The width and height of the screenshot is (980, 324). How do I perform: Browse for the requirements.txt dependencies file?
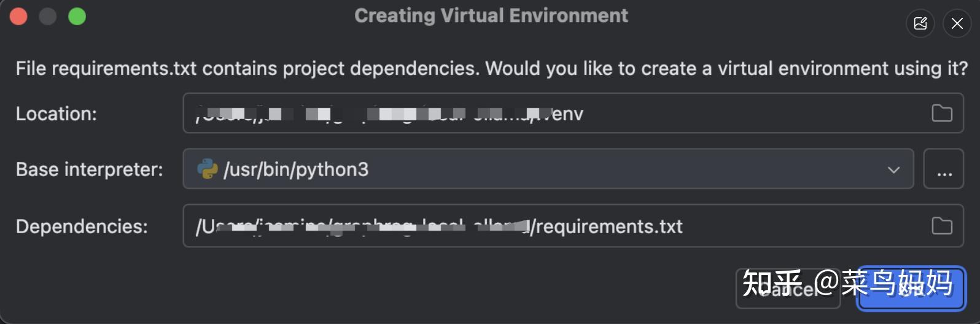click(x=941, y=226)
